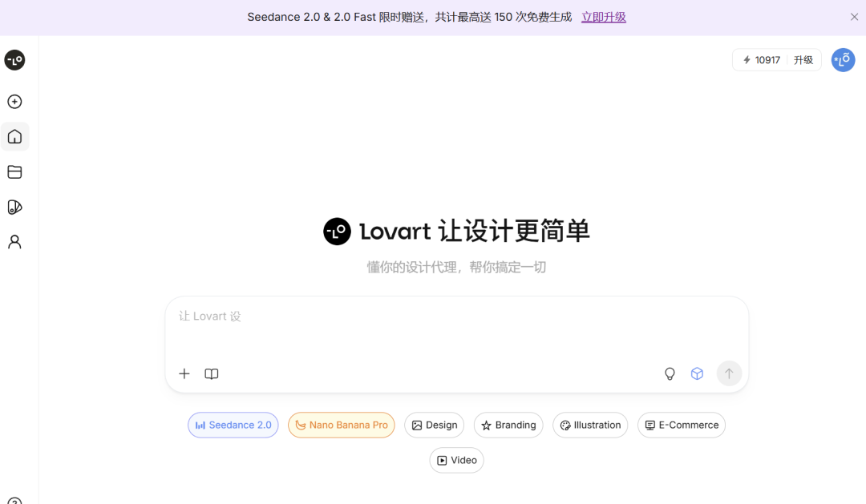Viewport: 866px width, 504px height.
Task: Open the Branding category chip
Action: 508,425
